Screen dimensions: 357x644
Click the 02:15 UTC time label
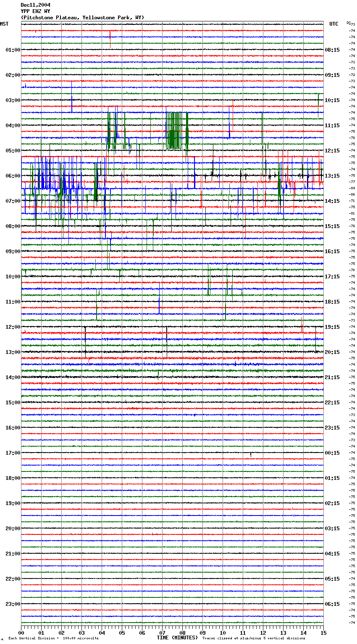332,503
